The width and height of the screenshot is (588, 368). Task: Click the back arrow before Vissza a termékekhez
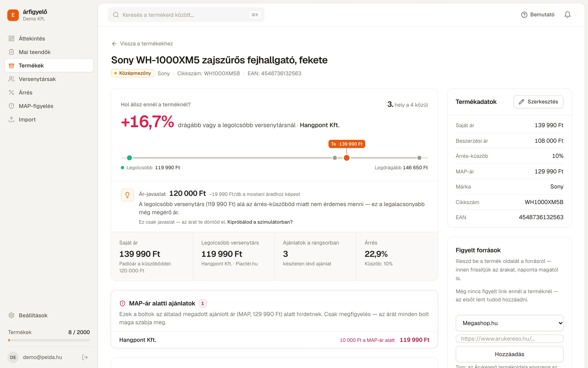click(114, 44)
